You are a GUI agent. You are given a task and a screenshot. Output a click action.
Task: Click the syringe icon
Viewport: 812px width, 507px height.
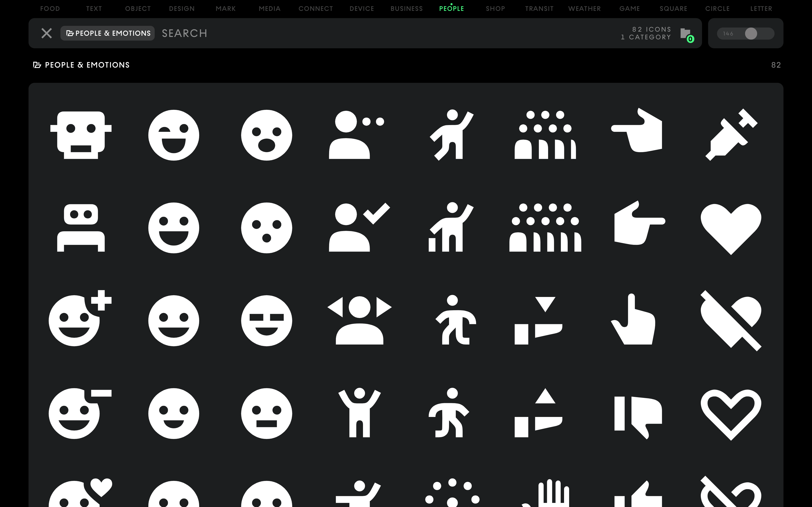point(731,135)
